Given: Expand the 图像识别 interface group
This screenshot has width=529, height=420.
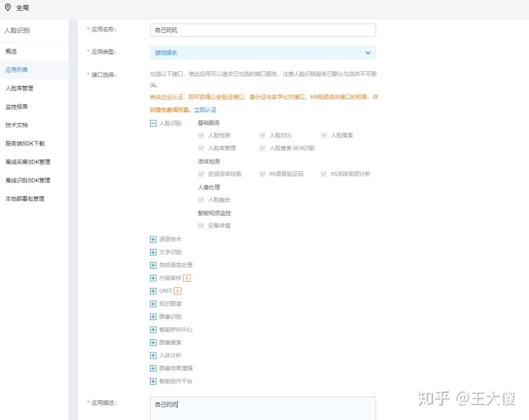Looking at the screenshot, I should pos(153,317).
